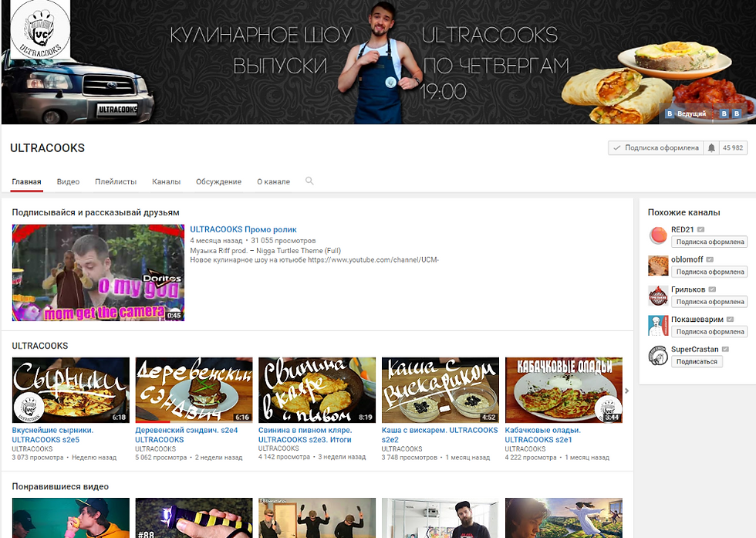Open SuperCrastan channel avatar
This screenshot has height=538, width=756.
[658, 356]
